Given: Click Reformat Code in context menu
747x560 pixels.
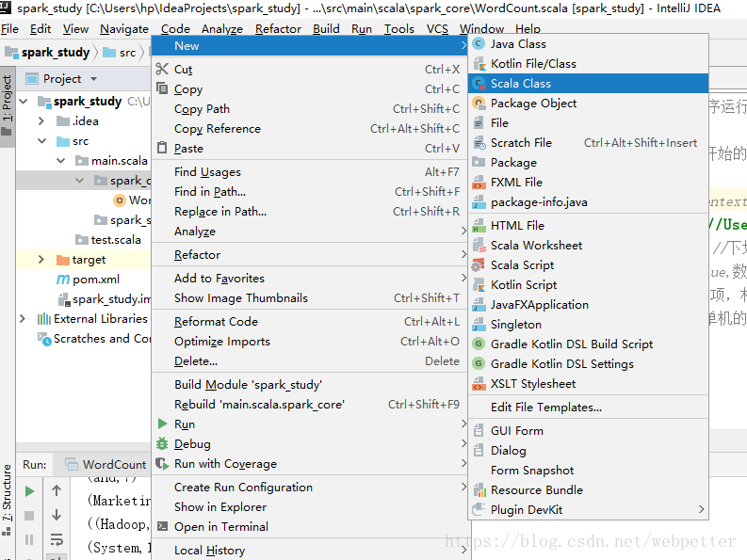Looking at the screenshot, I should coord(216,322).
